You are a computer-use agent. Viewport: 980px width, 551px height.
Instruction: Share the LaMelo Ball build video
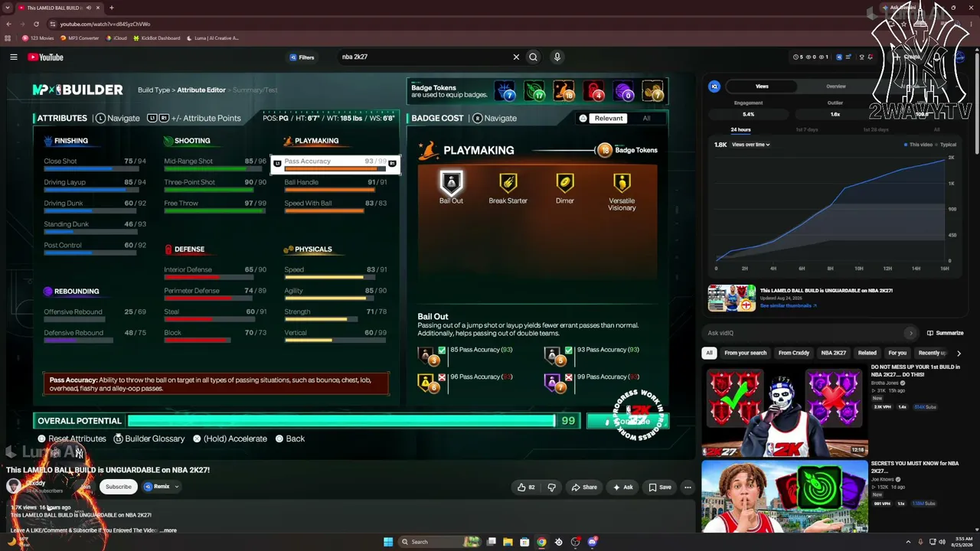[x=583, y=487]
